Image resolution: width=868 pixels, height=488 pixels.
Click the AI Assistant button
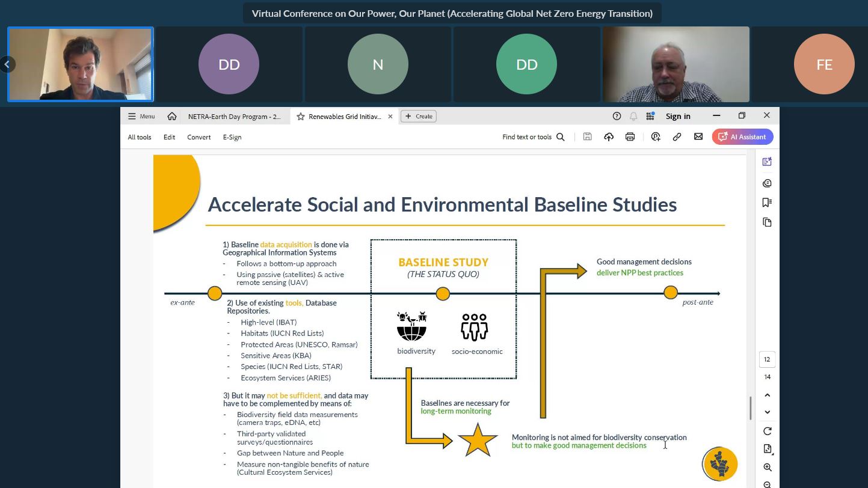coord(742,137)
